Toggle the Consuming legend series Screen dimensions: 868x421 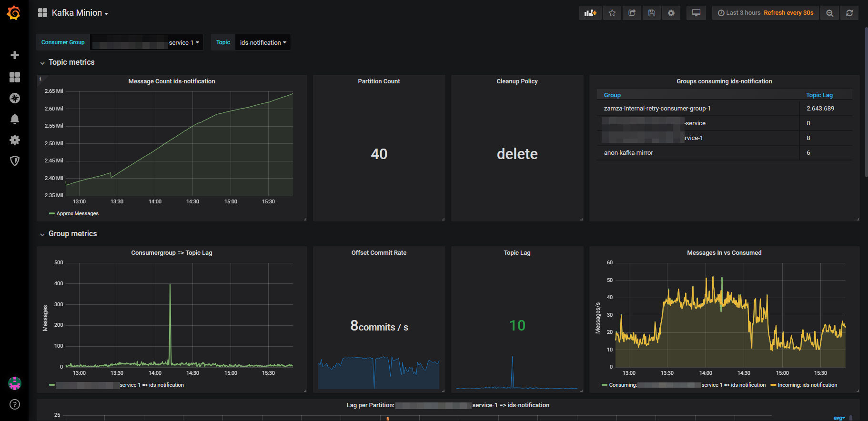pos(687,385)
